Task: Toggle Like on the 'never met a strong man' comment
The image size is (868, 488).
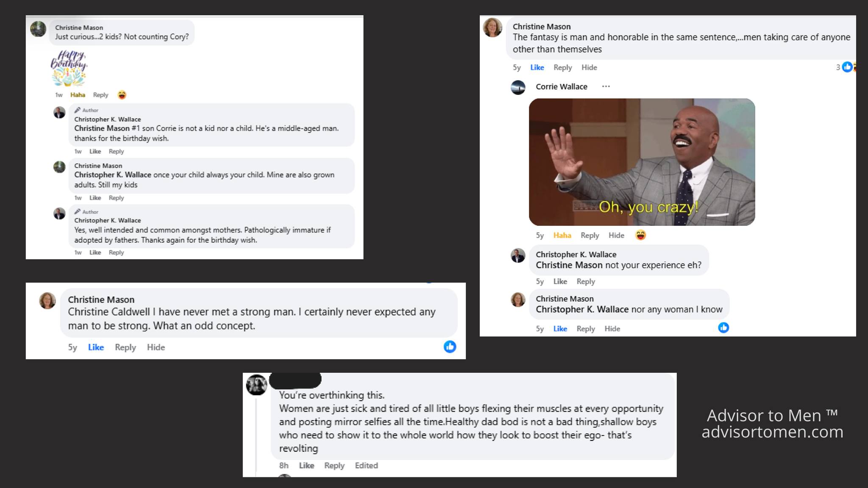Action: (x=96, y=347)
